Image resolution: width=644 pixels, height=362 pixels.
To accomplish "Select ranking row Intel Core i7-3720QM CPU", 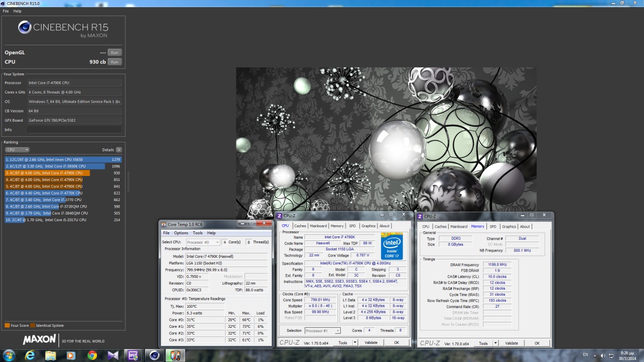I will 63,206.
